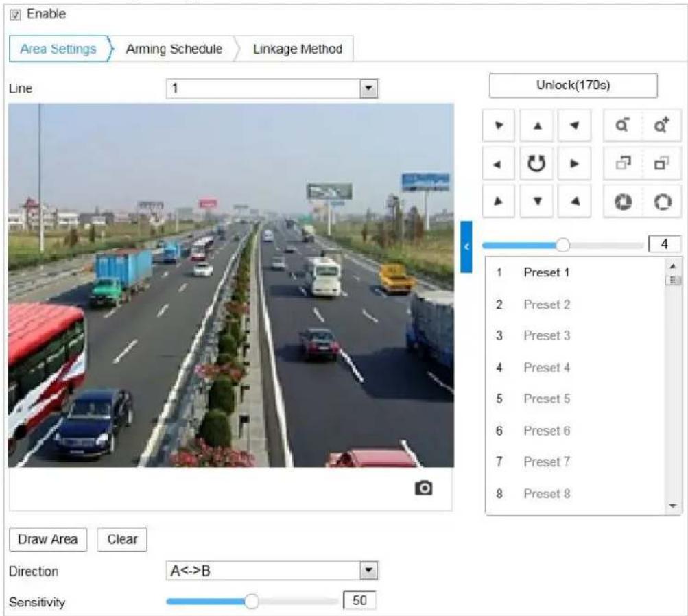Open the iris with hollow aperture icon

[662, 202]
